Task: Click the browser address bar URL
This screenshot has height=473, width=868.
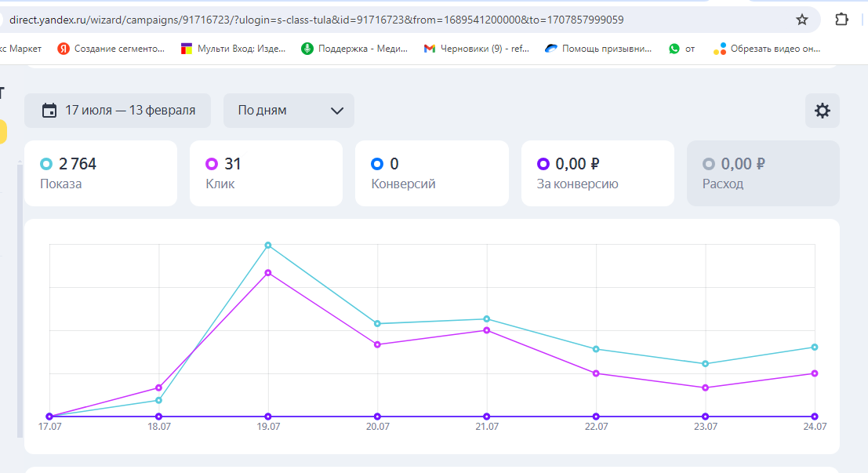Action: click(317, 20)
